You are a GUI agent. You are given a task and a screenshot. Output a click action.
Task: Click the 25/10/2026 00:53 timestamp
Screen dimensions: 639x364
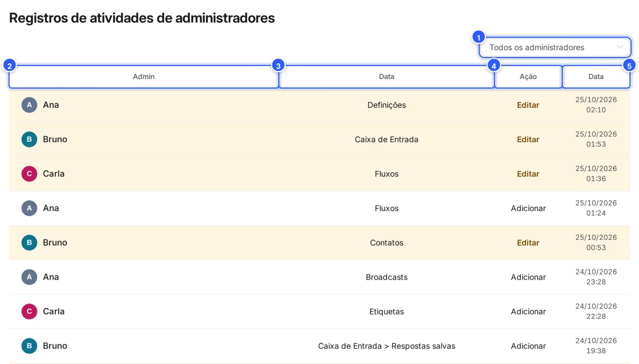(596, 242)
